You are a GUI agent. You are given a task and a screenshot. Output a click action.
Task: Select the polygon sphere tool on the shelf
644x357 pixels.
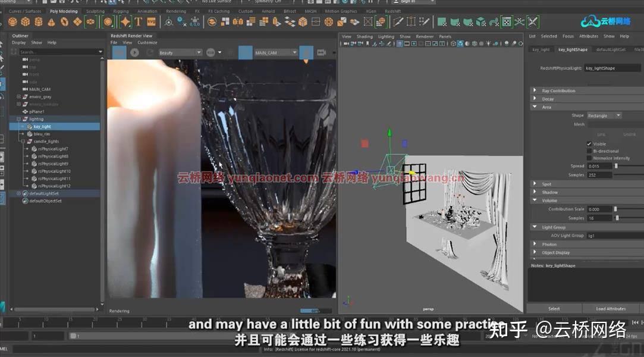tap(12, 22)
